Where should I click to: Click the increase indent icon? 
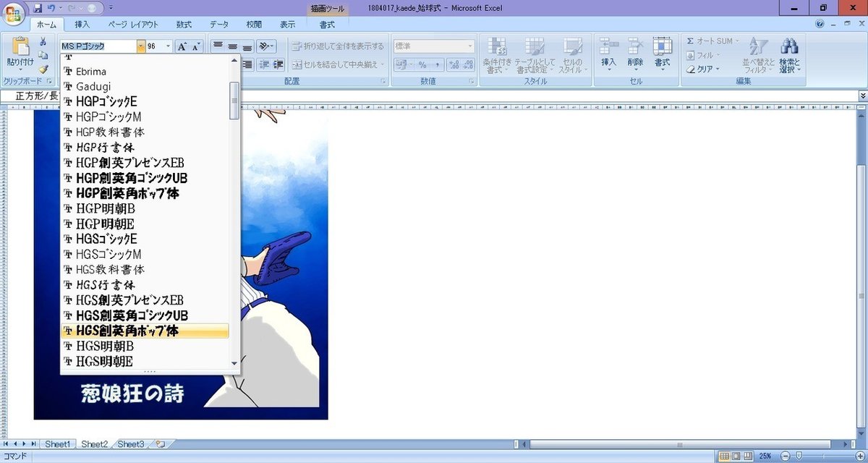pyautogui.click(x=278, y=64)
